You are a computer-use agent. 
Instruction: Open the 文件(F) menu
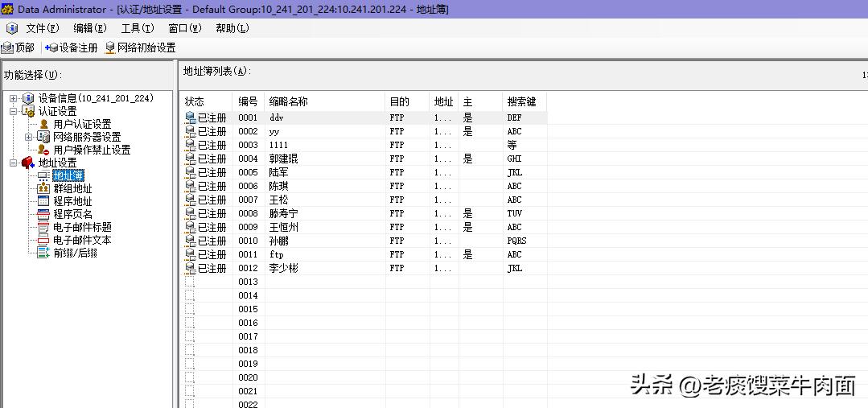(x=42, y=28)
